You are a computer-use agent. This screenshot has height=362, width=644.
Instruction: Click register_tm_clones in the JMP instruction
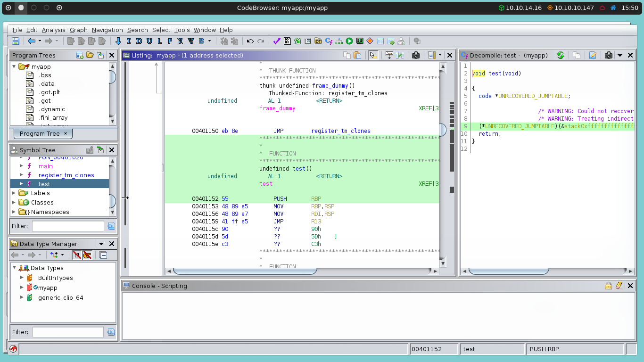(340, 131)
